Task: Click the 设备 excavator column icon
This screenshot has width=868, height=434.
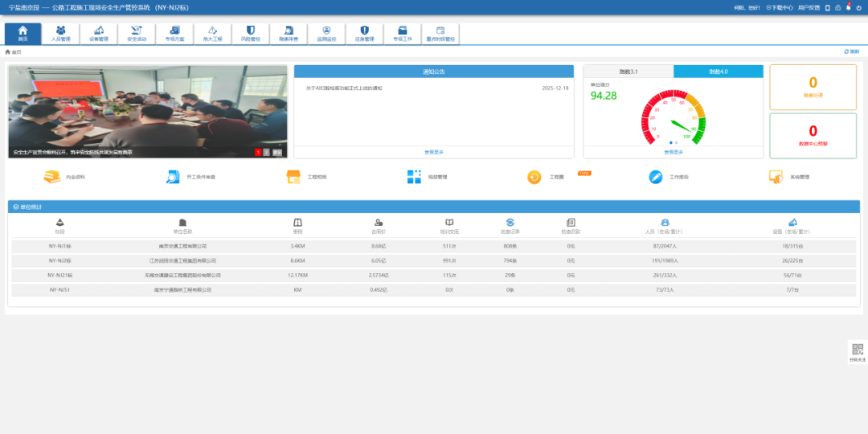Action: 792,222
